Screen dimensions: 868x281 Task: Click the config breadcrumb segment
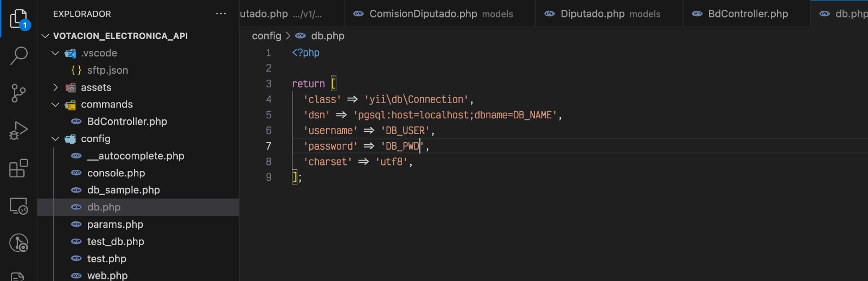pyautogui.click(x=266, y=36)
